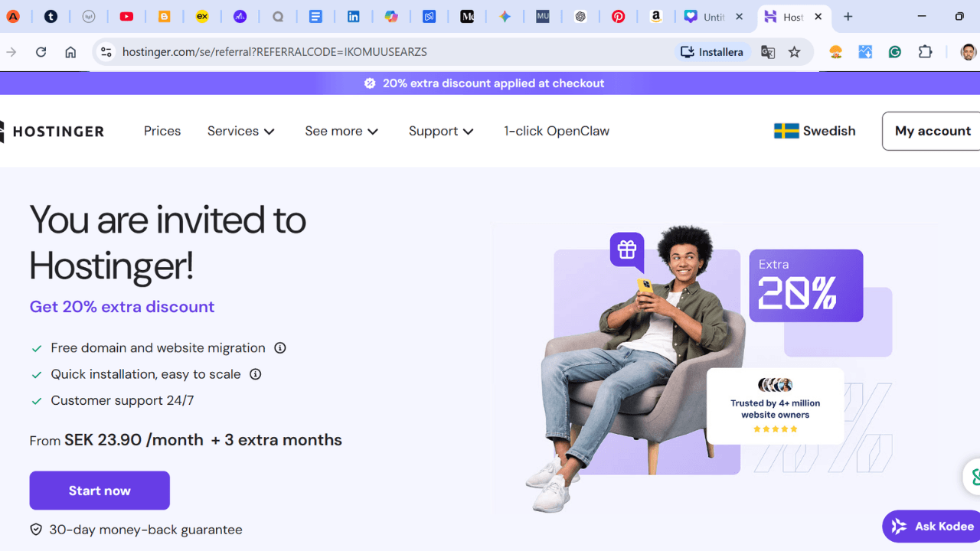Open the Pinterest bookmark
Image resolution: width=980 pixels, height=551 pixels.
click(x=619, y=16)
